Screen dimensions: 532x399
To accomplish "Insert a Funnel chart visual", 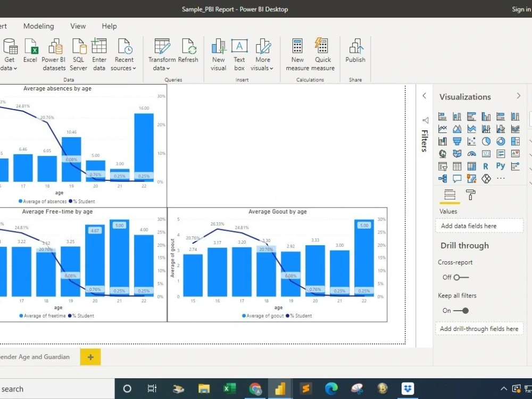I will [457, 141].
